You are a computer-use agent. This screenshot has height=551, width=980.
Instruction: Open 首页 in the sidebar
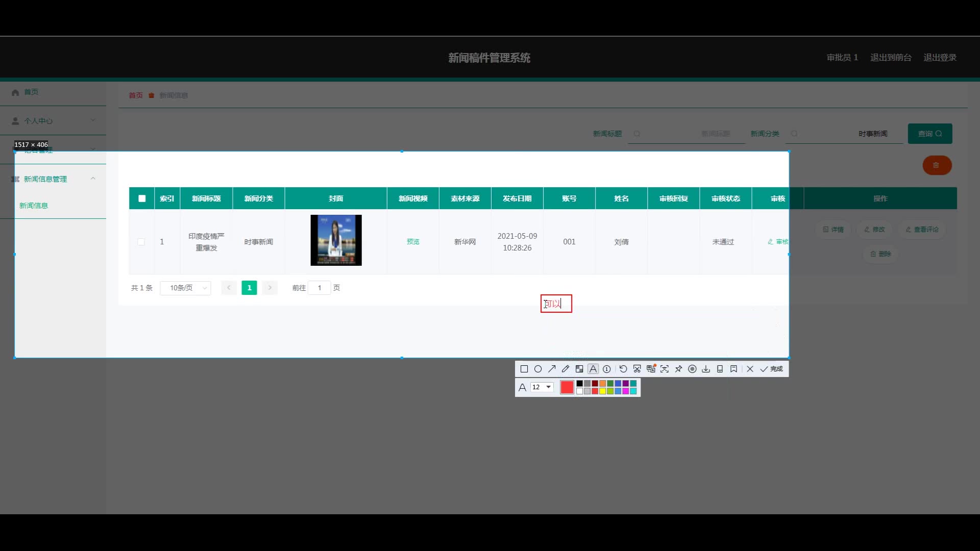(x=31, y=92)
